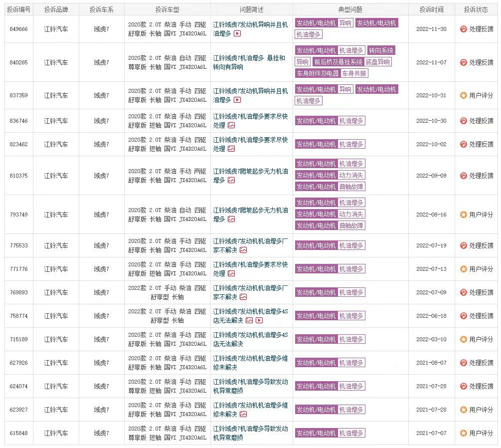Click 用户评分 star icon for complaint 615848
The height and width of the screenshot is (448, 501).
pos(463,433)
